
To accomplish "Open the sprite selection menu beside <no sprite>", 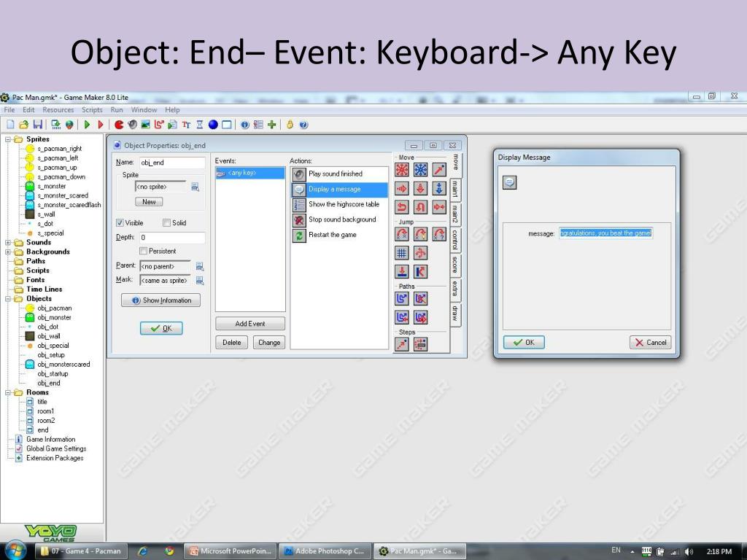I will point(196,187).
